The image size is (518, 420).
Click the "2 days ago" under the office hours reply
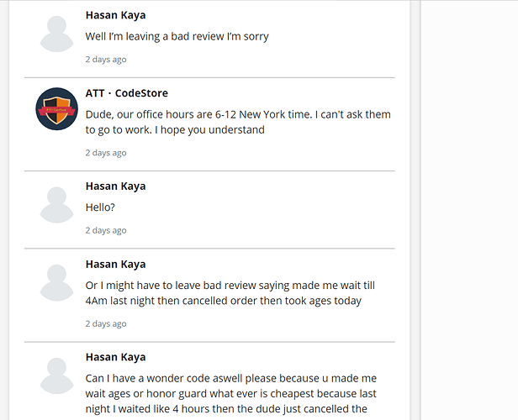click(106, 153)
